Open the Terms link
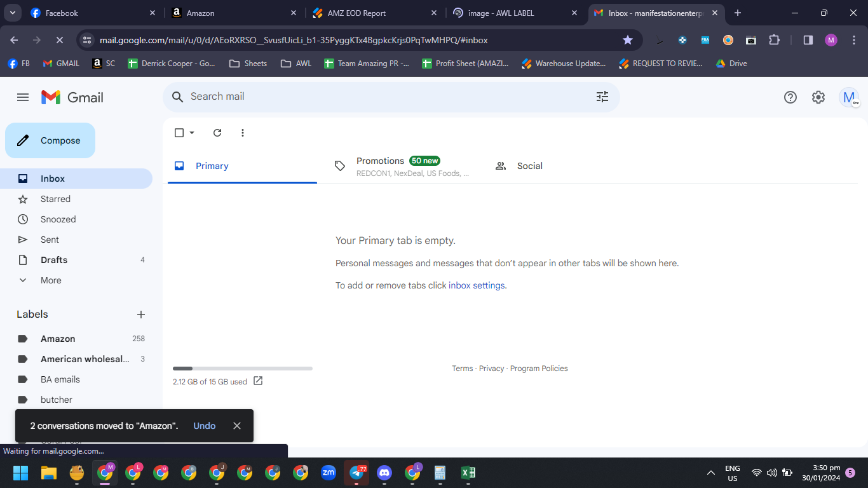Image resolution: width=868 pixels, height=488 pixels. (x=462, y=369)
